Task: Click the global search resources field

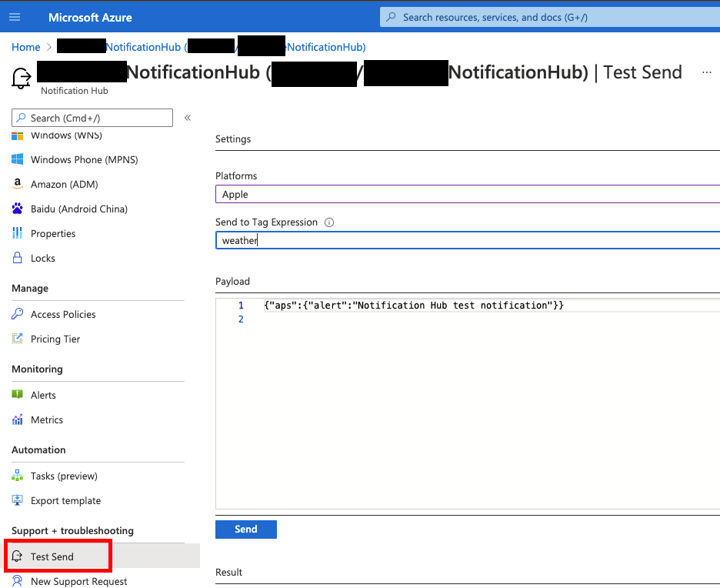Action: click(550, 18)
